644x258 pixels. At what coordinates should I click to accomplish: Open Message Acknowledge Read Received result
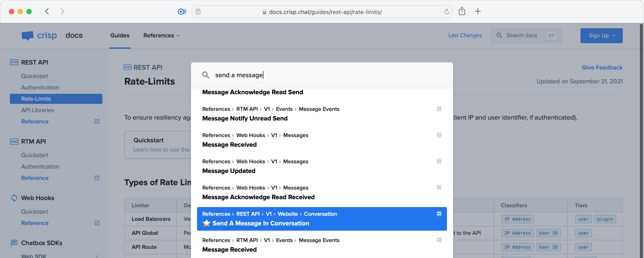[322, 193]
